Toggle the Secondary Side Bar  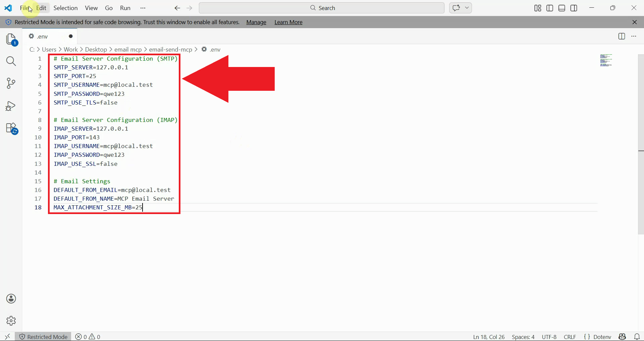574,8
